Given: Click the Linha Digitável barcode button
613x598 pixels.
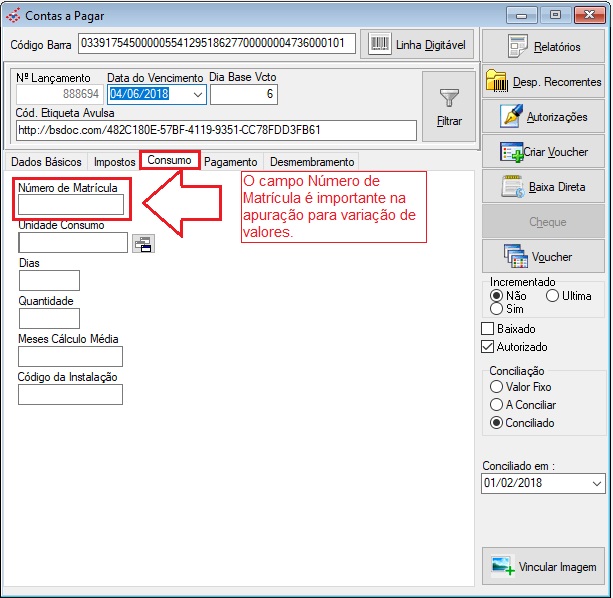Looking at the screenshot, I should pyautogui.click(x=417, y=44).
